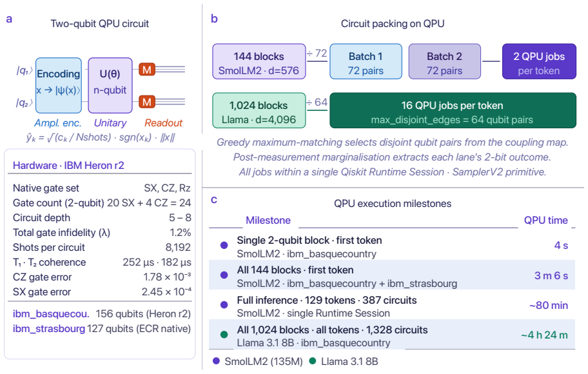The height and width of the screenshot is (374, 588).
Task: Click the SmolLM2 (135M) legend marker
Action: coord(216,361)
